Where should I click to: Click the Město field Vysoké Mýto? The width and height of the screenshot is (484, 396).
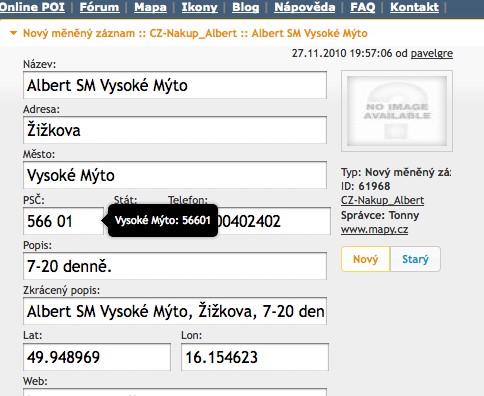[x=175, y=175]
